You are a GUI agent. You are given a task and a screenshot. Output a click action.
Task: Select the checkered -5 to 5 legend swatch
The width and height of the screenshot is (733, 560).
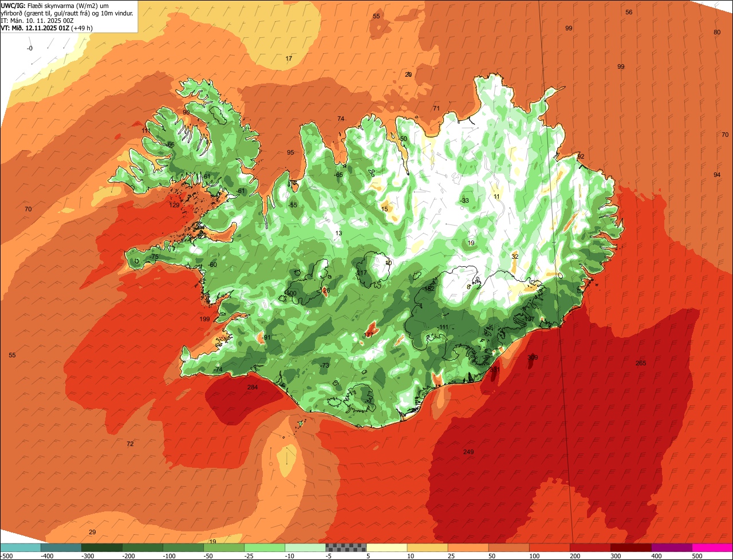point(346,547)
